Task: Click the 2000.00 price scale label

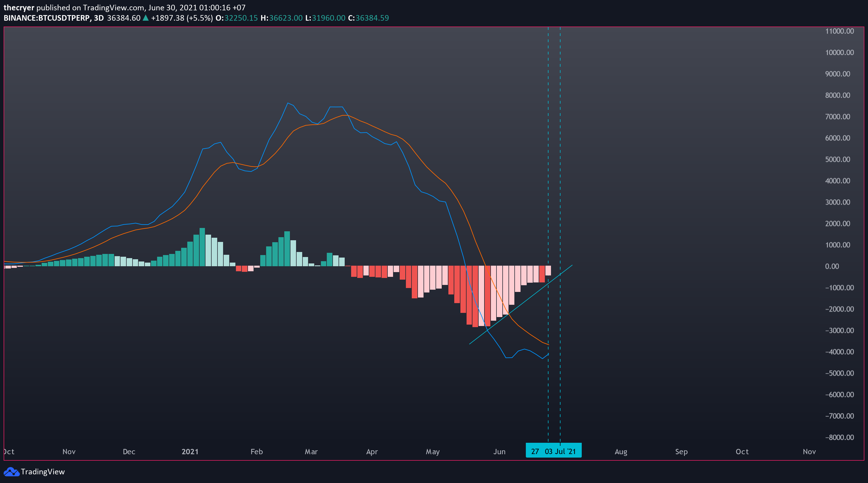Action: pyautogui.click(x=838, y=224)
